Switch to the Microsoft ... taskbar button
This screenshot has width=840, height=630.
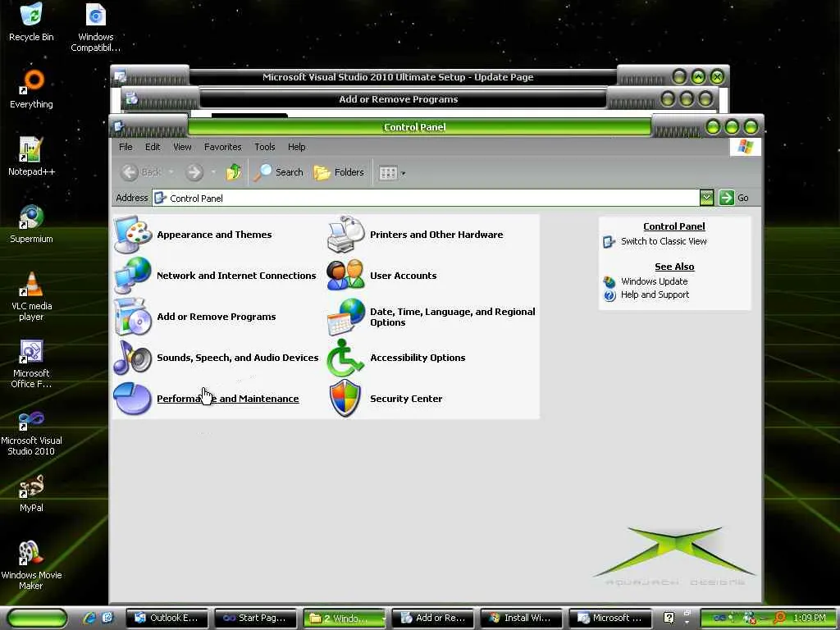coord(610,619)
